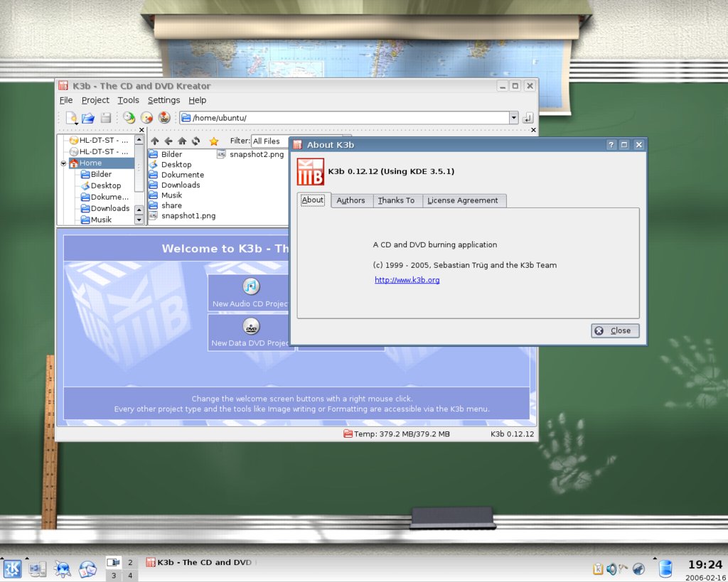Select Dokumente folder in the file list
The width and height of the screenshot is (728, 582).
coord(176,175)
